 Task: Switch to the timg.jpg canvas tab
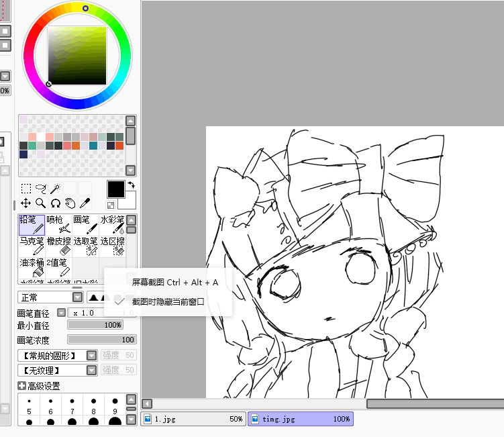coord(301,419)
